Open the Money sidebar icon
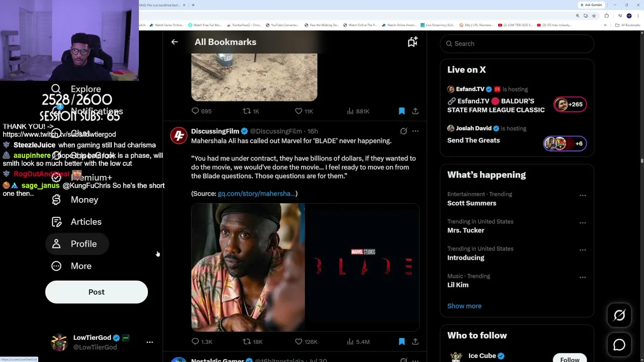This screenshot has height=362, width=644. pos(56,200)
